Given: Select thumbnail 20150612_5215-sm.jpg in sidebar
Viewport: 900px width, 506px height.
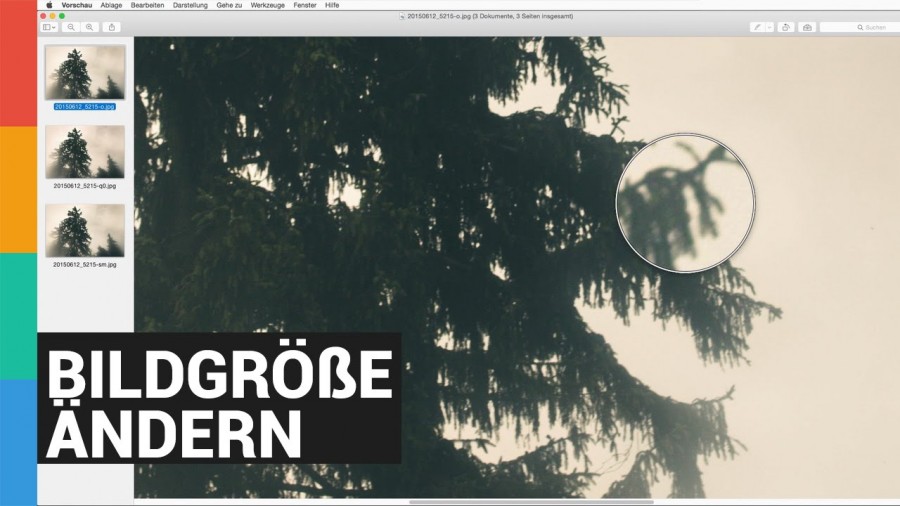Looking at the screenshot, I should pos(85,231).
